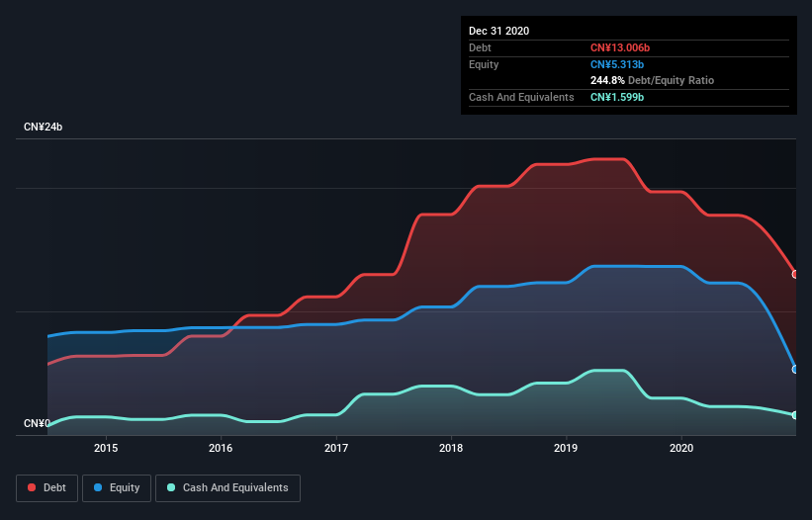Screen dimensions: 812x520
Task: Click the Equity row label in tooltip
Action: tap(484, 64)
